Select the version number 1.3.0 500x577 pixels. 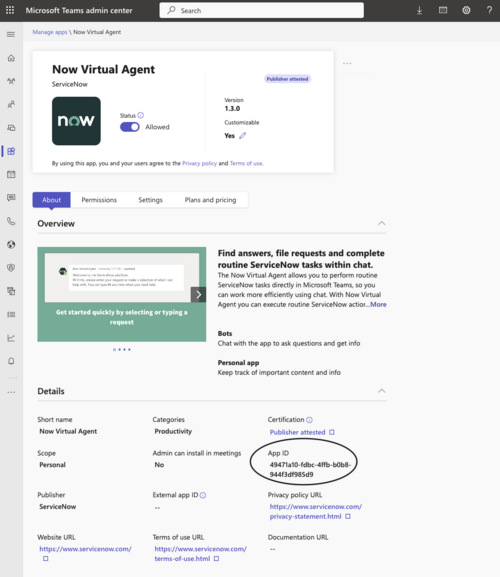pyautogui.click(x=232, y=109)
